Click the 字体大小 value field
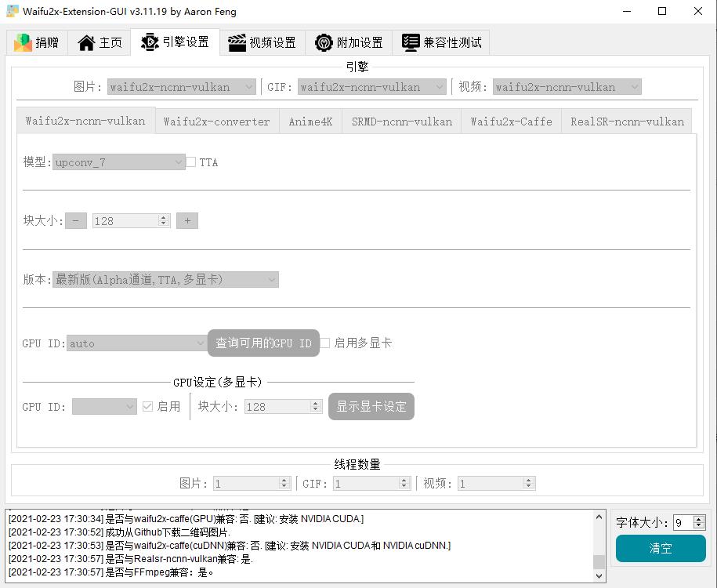 coord(683,523)
